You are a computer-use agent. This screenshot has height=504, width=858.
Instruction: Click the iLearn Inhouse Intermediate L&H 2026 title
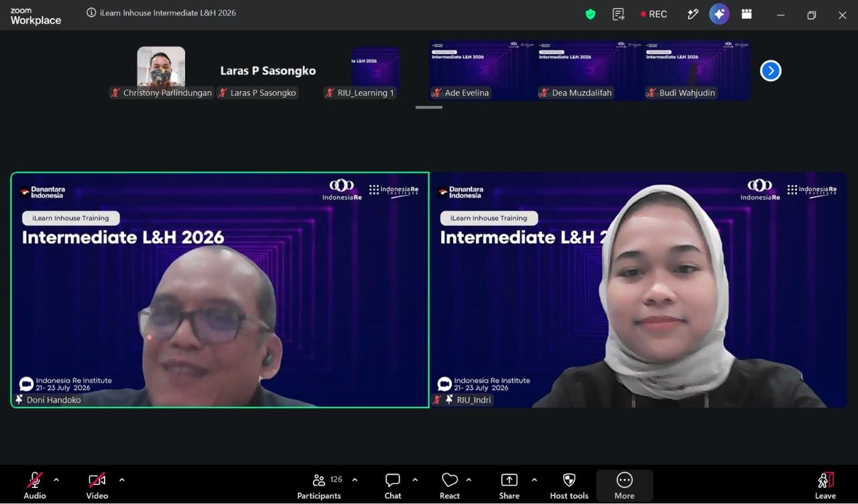coord(168,13)
